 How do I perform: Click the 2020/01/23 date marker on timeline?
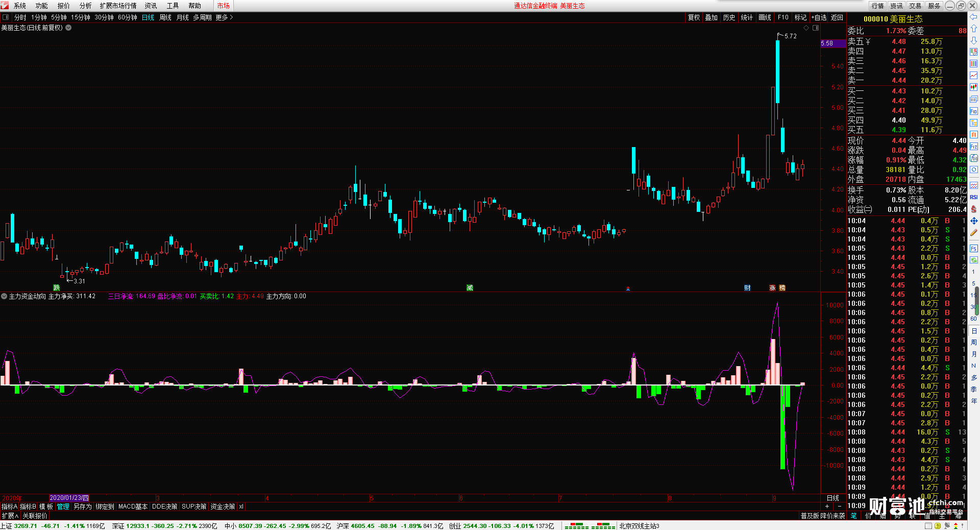pos(69,498)
